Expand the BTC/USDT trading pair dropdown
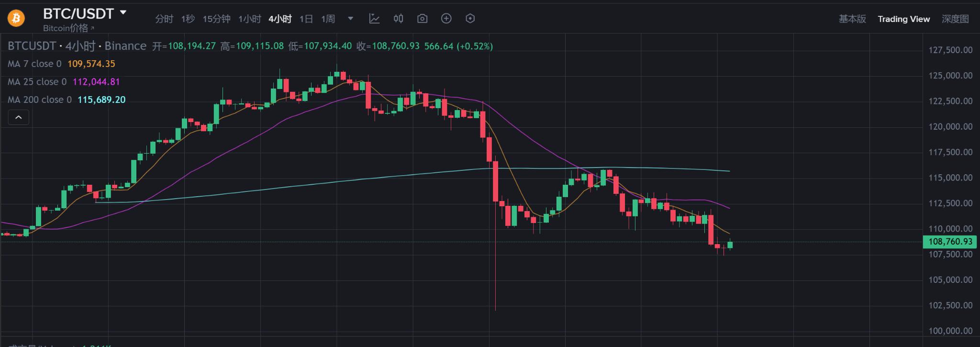The width and height of the screenshot is (980, 347). [123, 13]
